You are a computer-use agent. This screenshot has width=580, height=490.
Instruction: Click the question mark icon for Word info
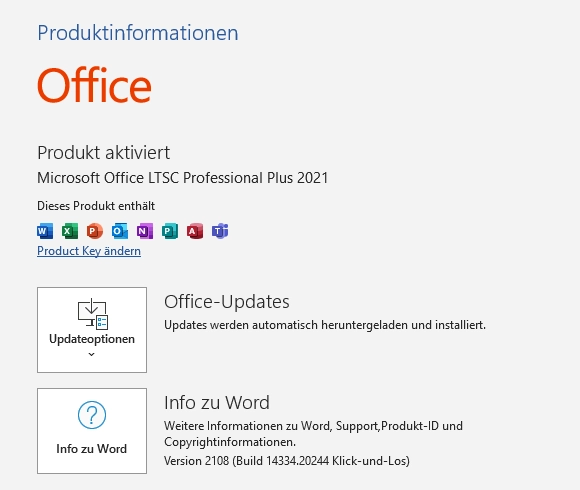(92, 415)
